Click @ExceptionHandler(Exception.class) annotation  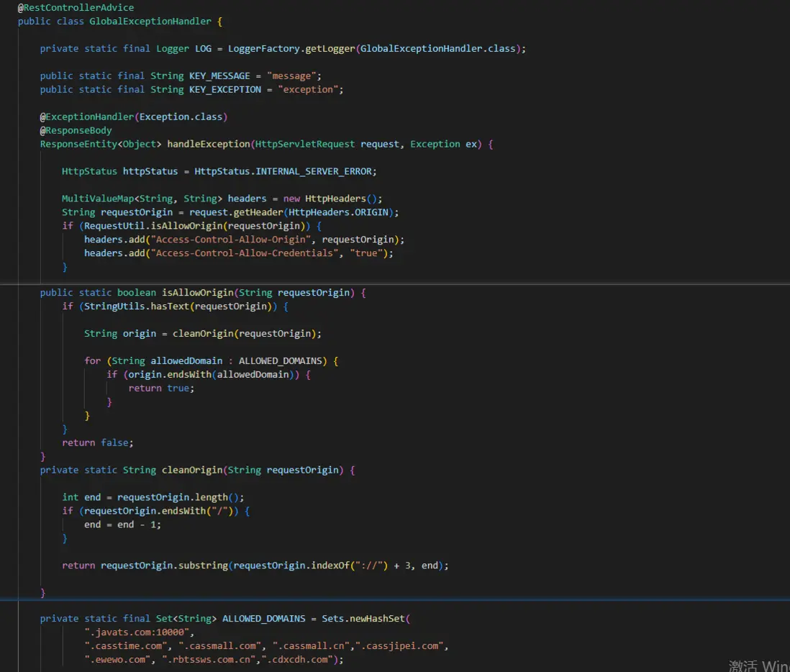pos(134,117)
